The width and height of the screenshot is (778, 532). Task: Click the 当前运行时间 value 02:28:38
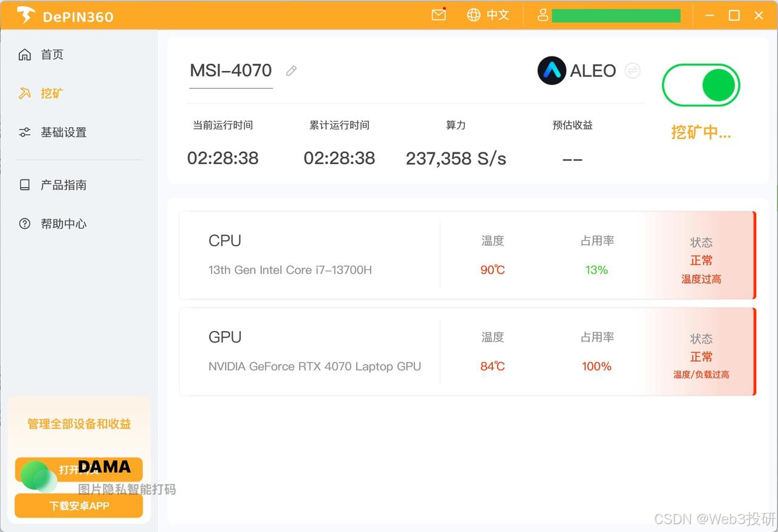223,159
